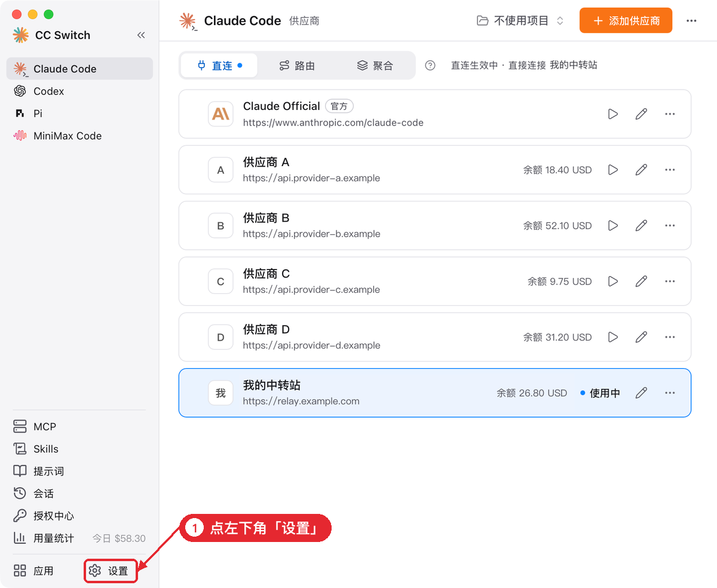Viewport: 717px width, 588px height.
Task: Open the MCP section
Action: coord(79,427)
